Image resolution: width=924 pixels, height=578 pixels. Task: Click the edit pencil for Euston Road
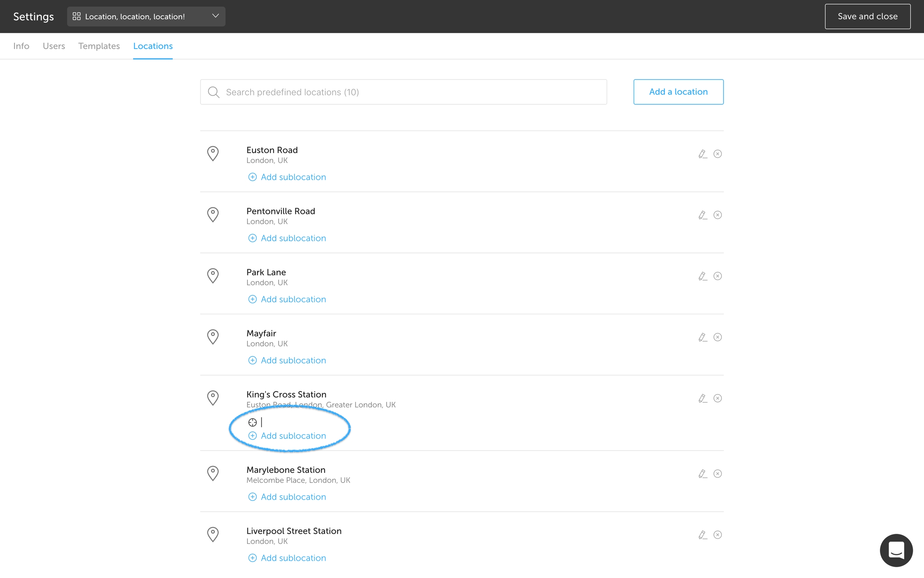tap(702, 154)
